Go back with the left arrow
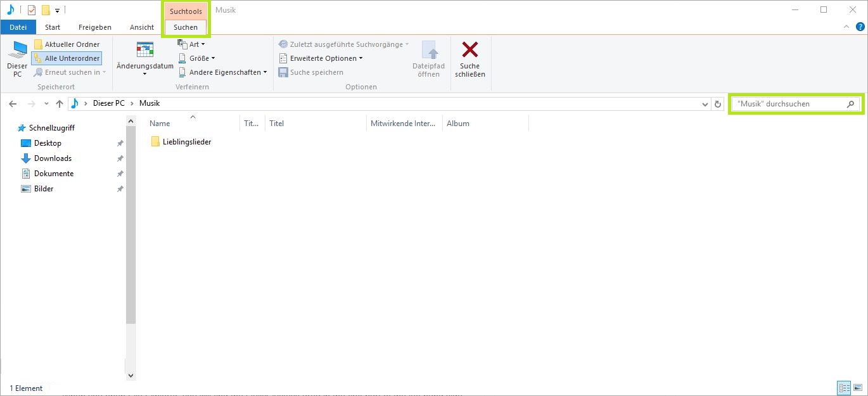Image resolution: width=868 pixels, height=396 pixels. [x=13, y=104]
